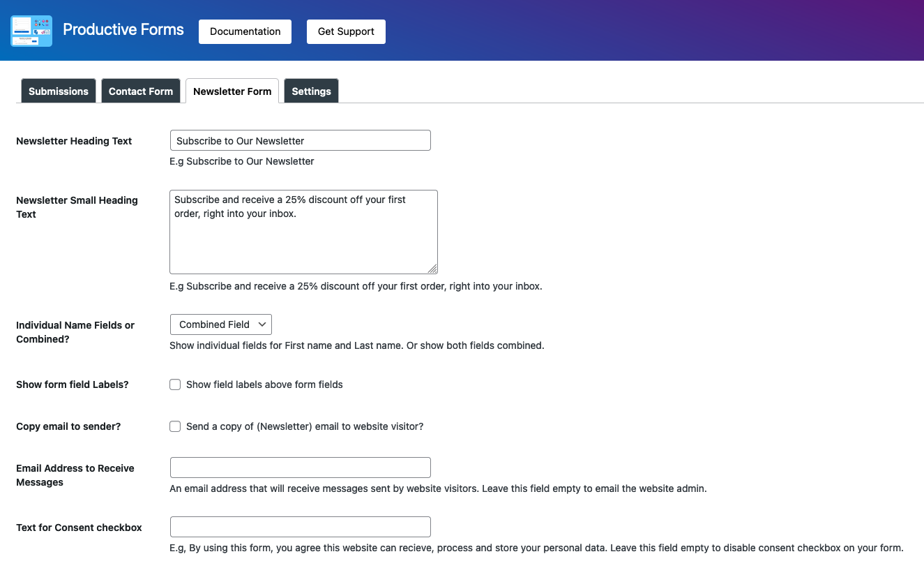Click the Individual Name Fields or Combined label
Image resolution: width=924 pixels, height=568 pixels.
click(x=75, y=332)
